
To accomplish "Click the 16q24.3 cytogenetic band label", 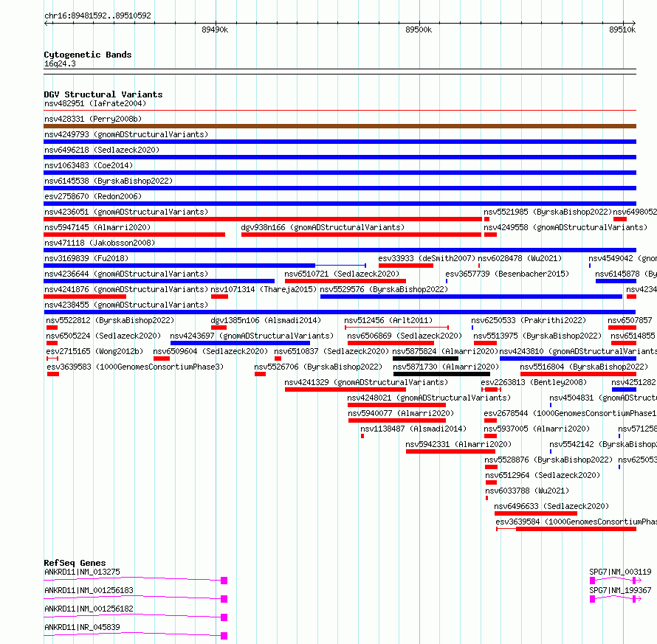I will pyautogui.click(x=60, y=63).
